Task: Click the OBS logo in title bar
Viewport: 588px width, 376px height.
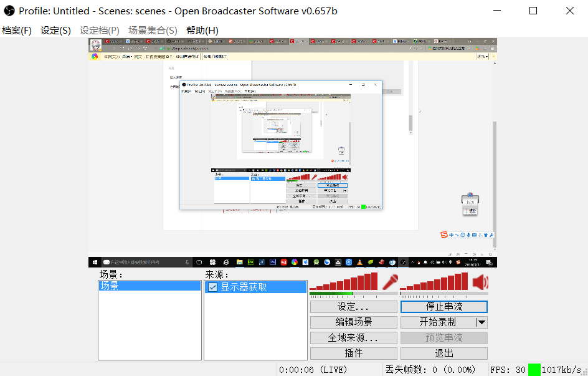Action: tap(9, 11)
